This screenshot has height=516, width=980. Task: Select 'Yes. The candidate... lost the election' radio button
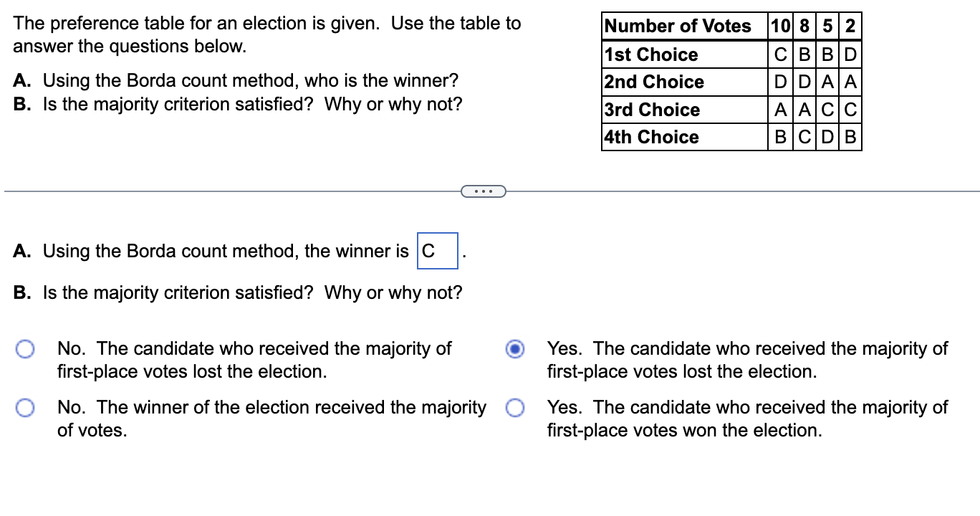[x=514, y=349]
